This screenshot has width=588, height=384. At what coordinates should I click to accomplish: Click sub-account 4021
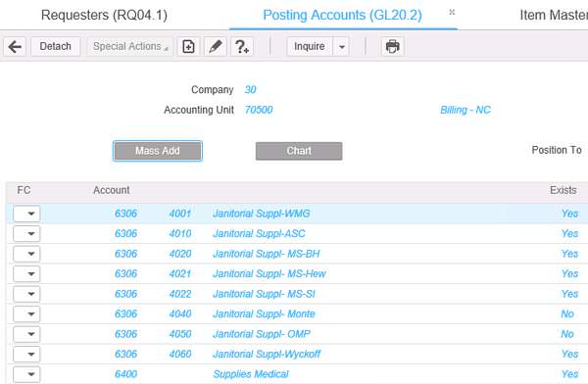coord(180,273)
